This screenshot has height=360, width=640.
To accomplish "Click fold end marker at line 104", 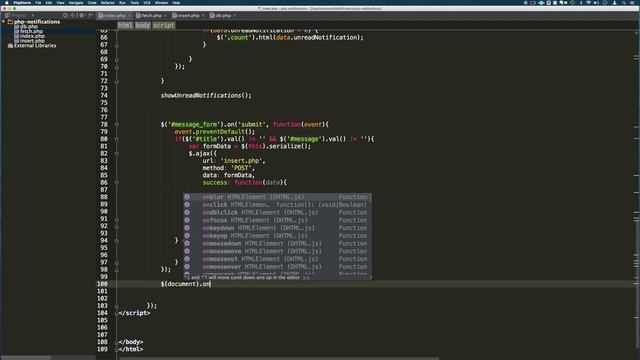I will point(117,313).
